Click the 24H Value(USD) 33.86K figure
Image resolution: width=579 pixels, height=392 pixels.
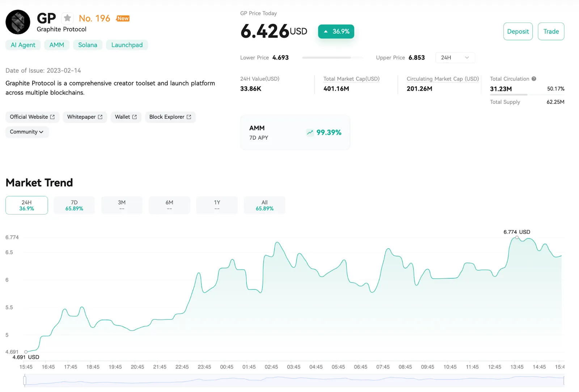[250, 89]
